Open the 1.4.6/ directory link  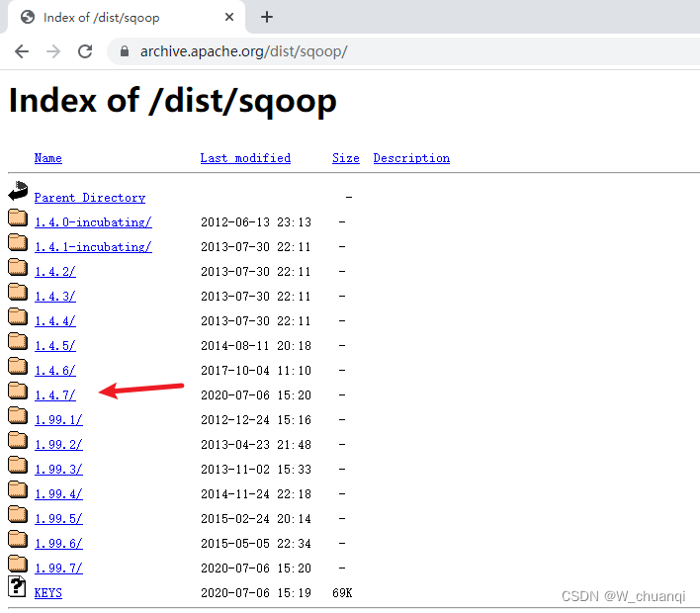click(55, 371)
